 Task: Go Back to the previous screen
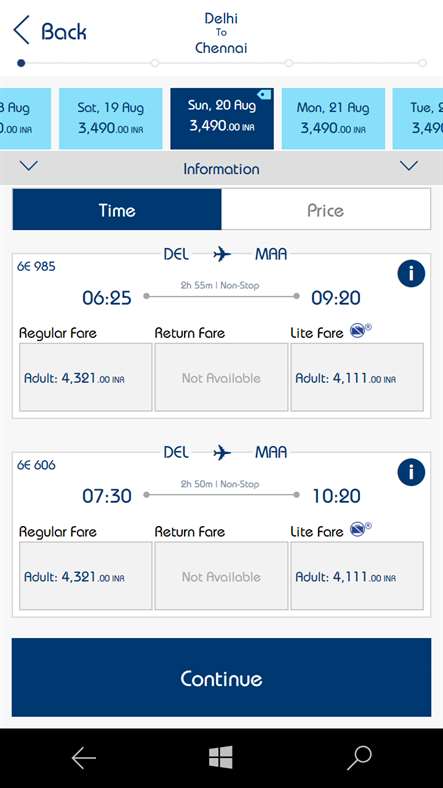49,31
